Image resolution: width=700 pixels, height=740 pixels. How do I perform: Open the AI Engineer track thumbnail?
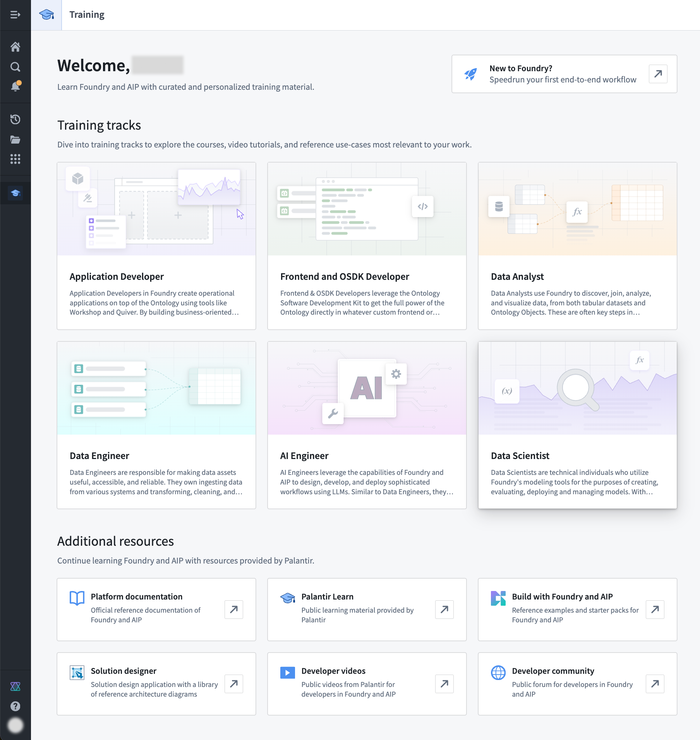[x=367, y=388]
